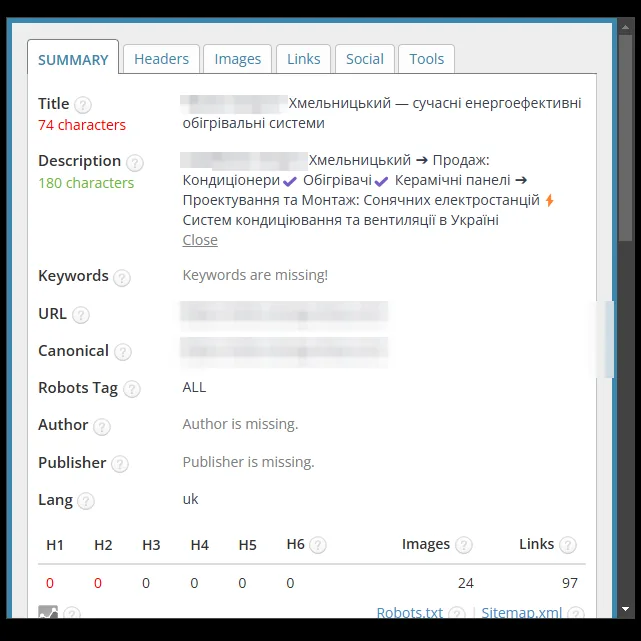Click the scrollbar down arrow
The width and height of the screenshot is (641, 641).
point(625,609)
